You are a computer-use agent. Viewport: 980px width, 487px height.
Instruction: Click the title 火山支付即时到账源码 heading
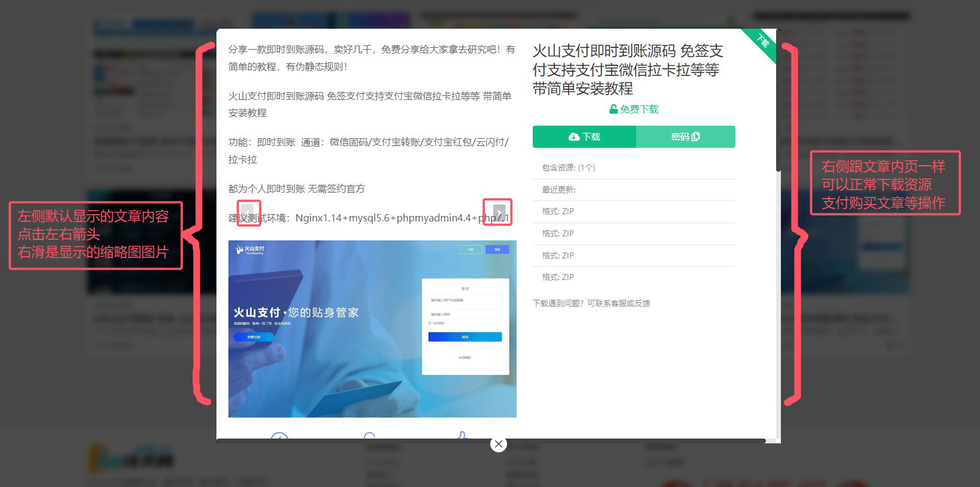pyautogui.click(x=628, y=69)
